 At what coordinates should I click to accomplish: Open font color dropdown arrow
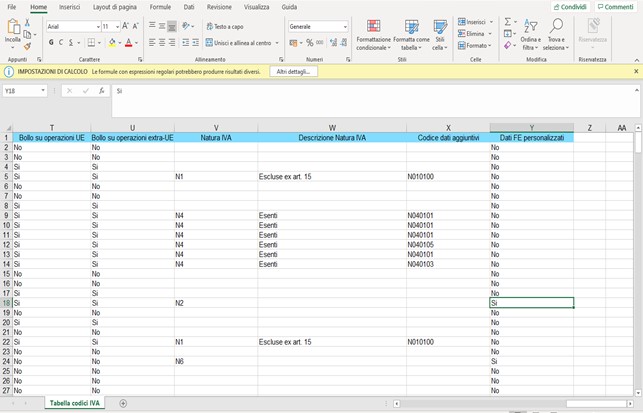click(136, 43)
